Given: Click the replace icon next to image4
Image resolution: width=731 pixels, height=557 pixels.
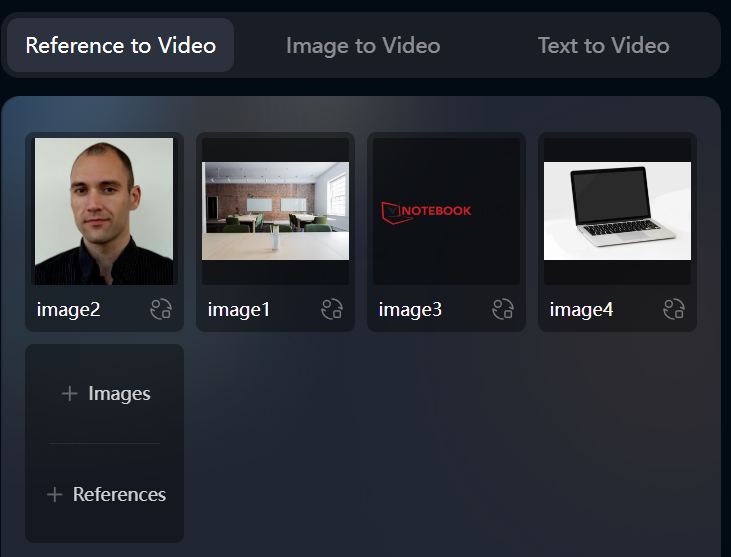Looking at the screenshot, I should [674, 309].
